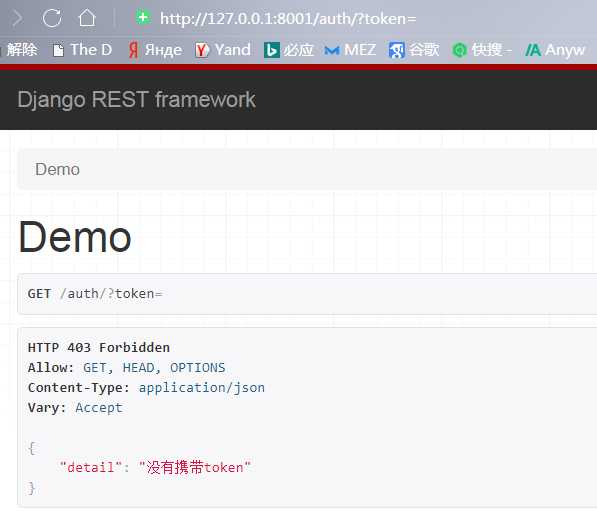Screen dimensions: 597x513
Task: Open the Anyw bookmark
Action: tap(555, 50)
